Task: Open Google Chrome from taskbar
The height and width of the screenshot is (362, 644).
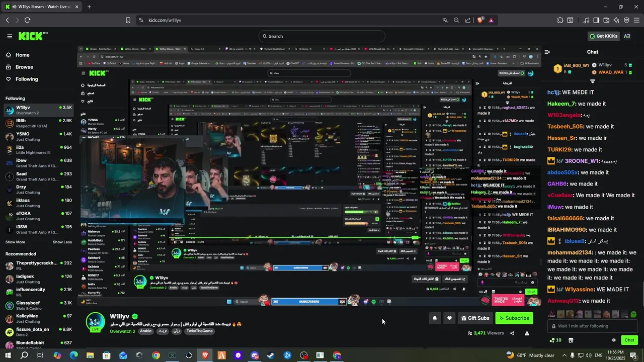Action: pyautogui.click(x=156, y=355)
